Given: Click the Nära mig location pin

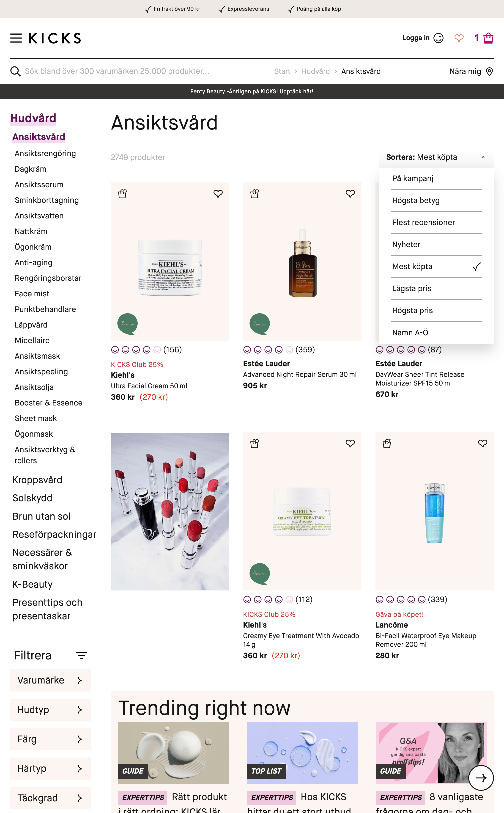Looking at the screenshot, I should 489,71.
